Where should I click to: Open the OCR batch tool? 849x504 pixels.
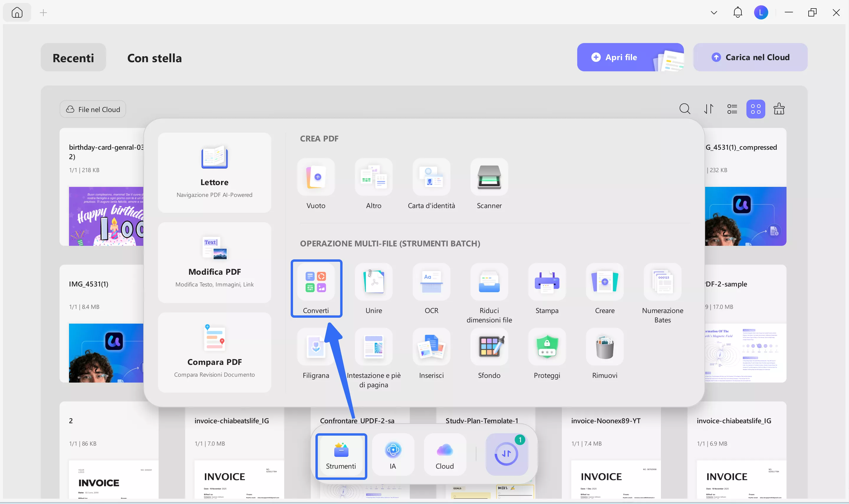[x=431, y=282]
